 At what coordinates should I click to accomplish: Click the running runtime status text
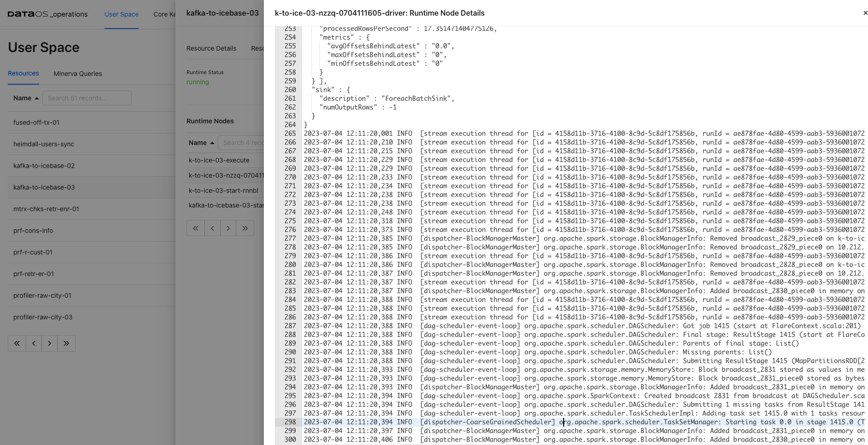tap(198, 82)
